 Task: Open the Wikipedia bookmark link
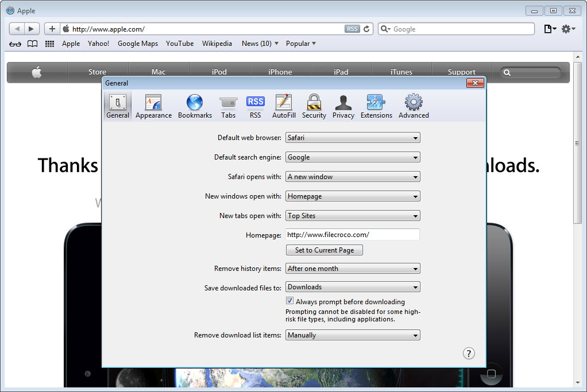217,44
